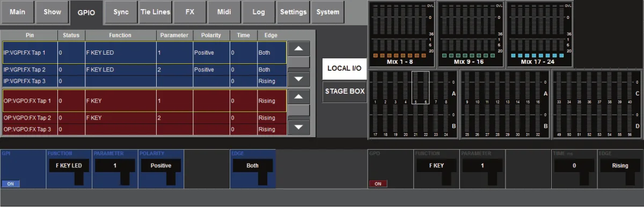This screenshot has height=207, width=644.
Task: Open GPO FUNCTION selector showing F KEY
Action: (436, 166)
